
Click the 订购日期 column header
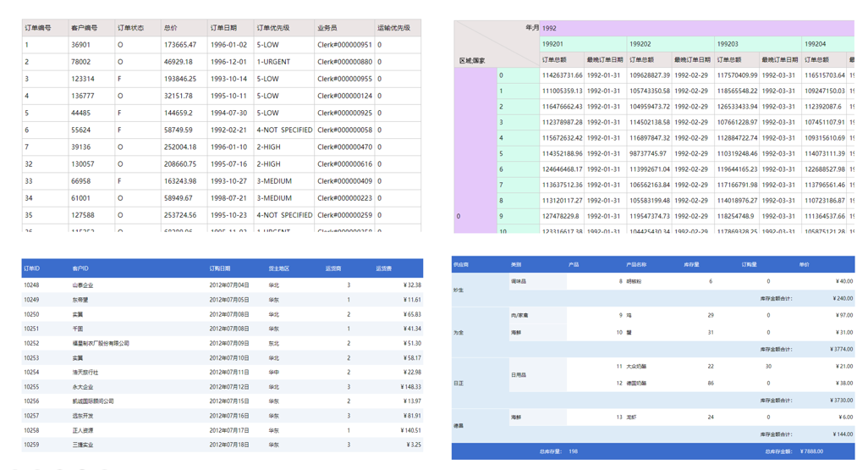(x=219, y=268)
